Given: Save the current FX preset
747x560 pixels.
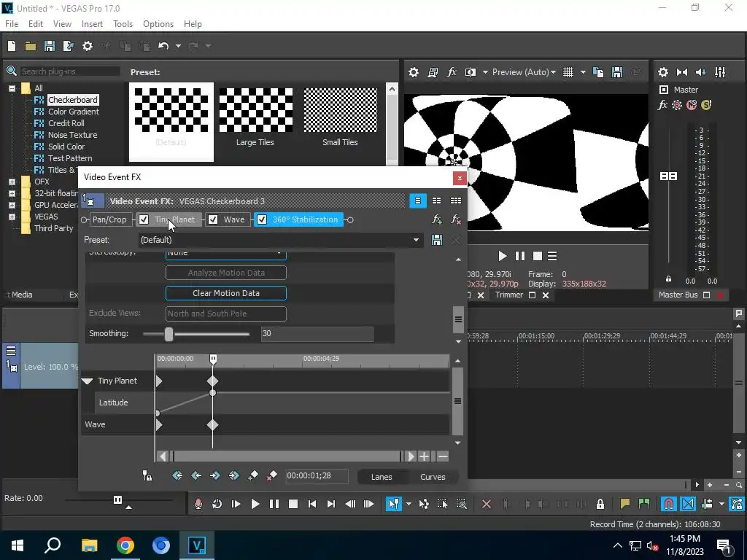Looking at the screenshot, I should 437,239.
